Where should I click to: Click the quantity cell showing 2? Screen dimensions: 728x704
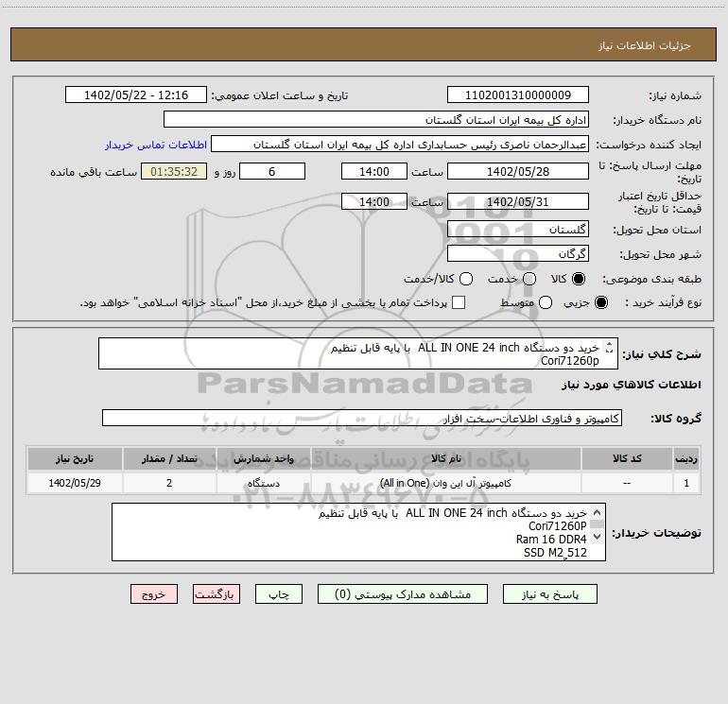pos(169,483)
